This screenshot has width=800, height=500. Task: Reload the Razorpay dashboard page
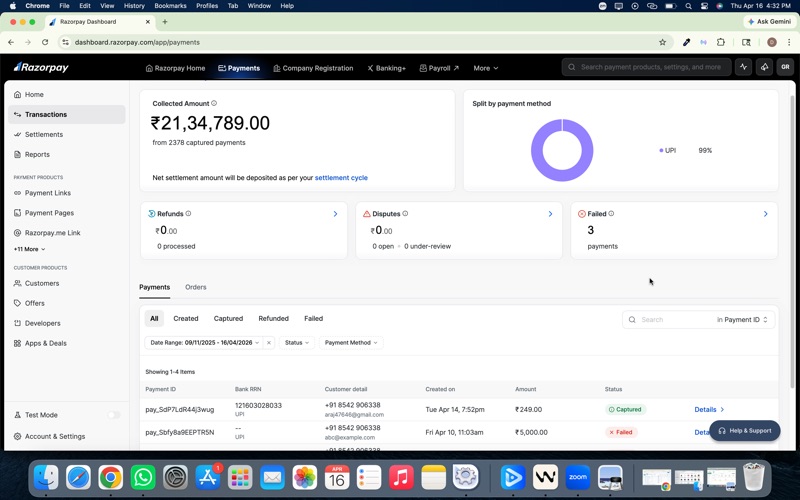(45, 42)
